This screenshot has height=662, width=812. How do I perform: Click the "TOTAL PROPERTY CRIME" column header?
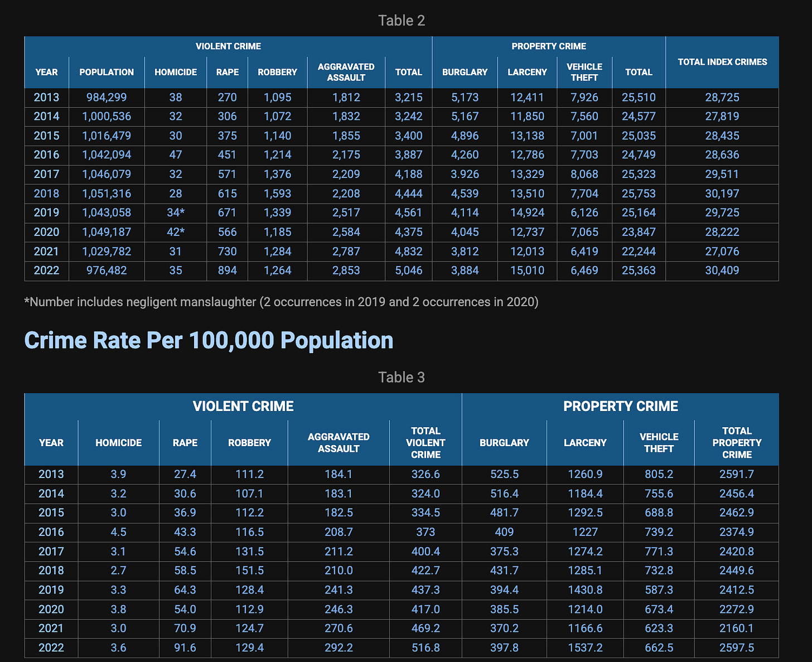pyautogui.click(x=737, y=443)
